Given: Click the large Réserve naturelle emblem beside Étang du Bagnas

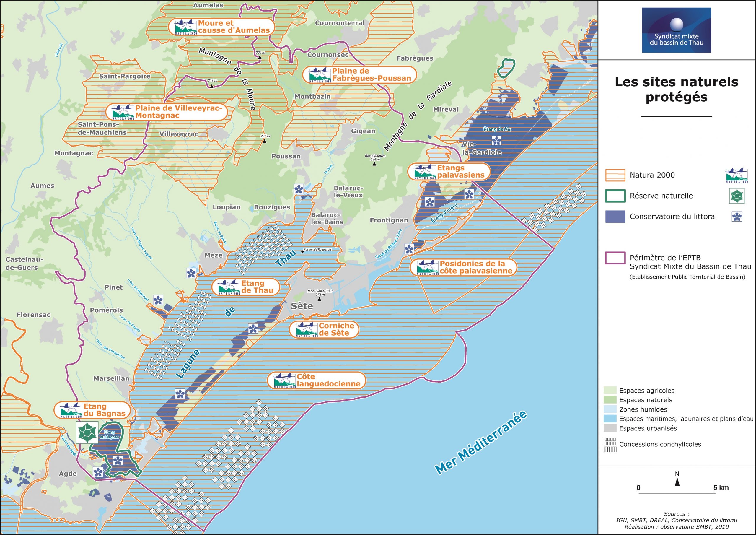Looking at the screenshot, I should [x=87, y=432].
